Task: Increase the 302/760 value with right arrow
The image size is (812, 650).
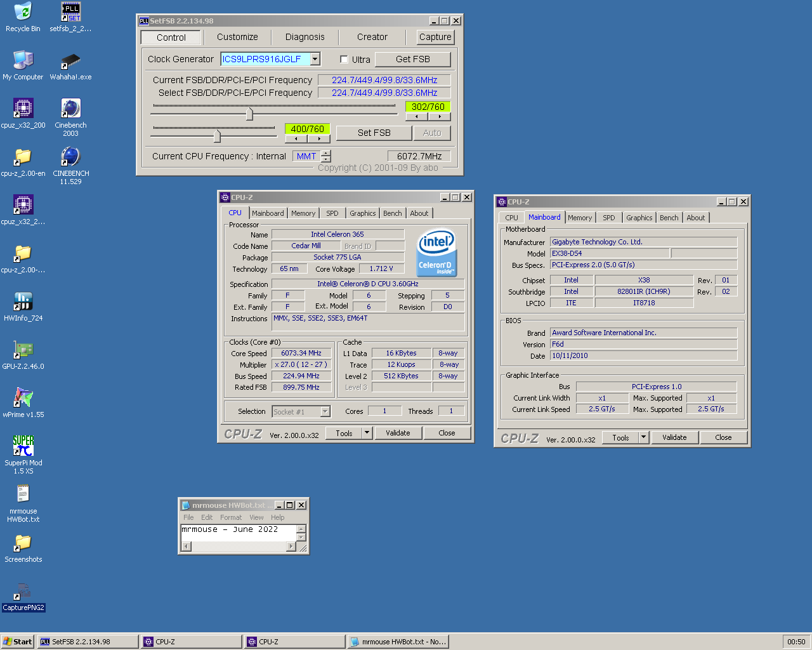Action: point(440,117)
